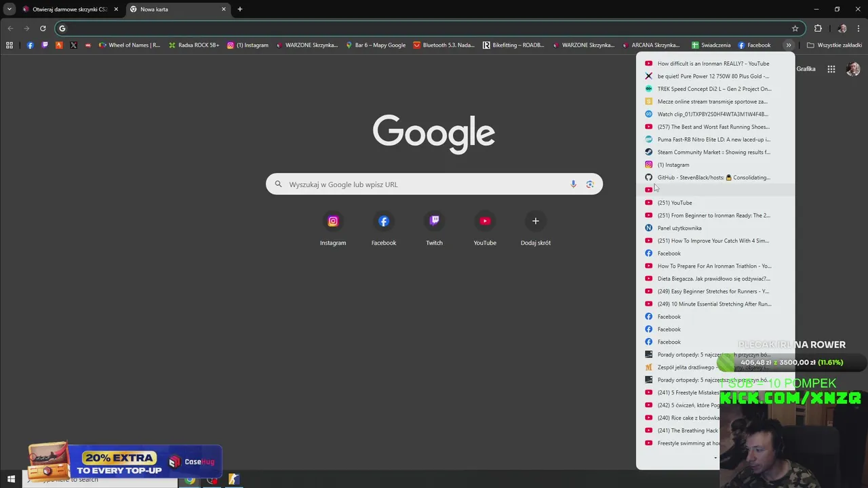Open 'Watch clip_01JTXP8Y' bookmark
Image resolution: width=868 pixels, height=488 pixels.
(715, 115)
